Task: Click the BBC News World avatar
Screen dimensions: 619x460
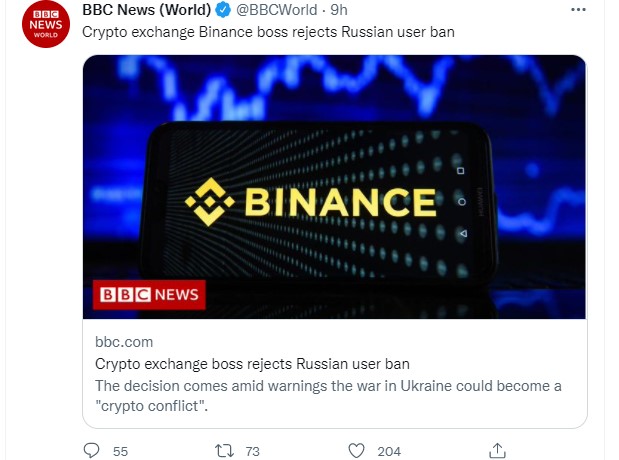Action: (x=46, y=23)
